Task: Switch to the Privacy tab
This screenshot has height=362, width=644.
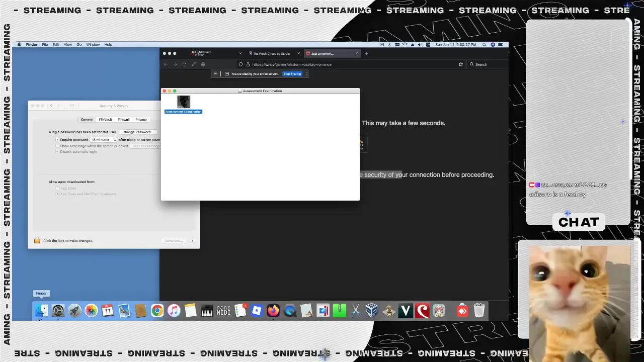Action: [x=141, y=120]
